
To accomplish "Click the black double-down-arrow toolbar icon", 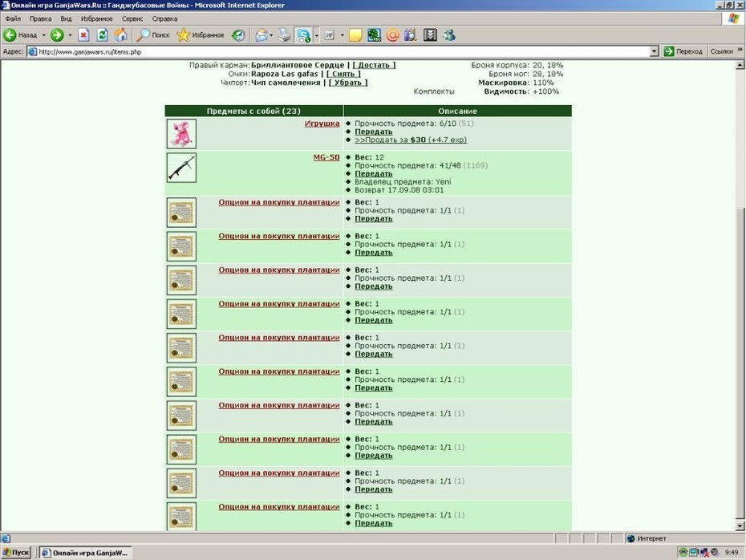I will (430, 35).
